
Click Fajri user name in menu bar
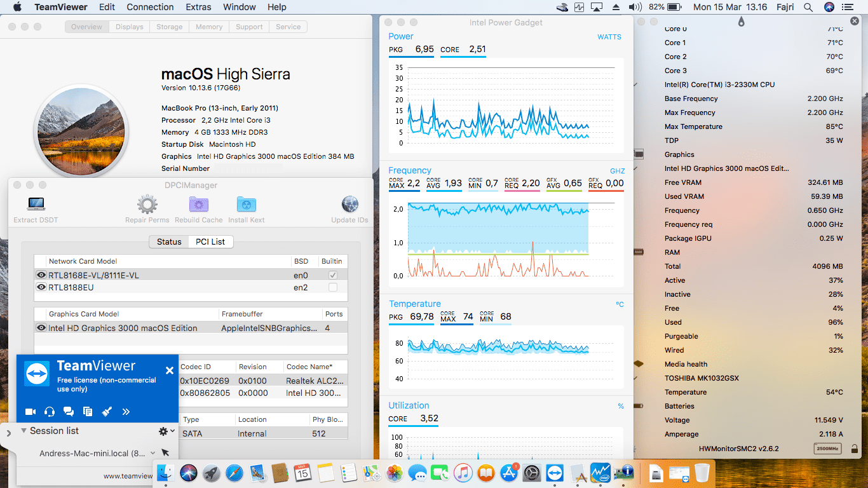tap(785, 7)
